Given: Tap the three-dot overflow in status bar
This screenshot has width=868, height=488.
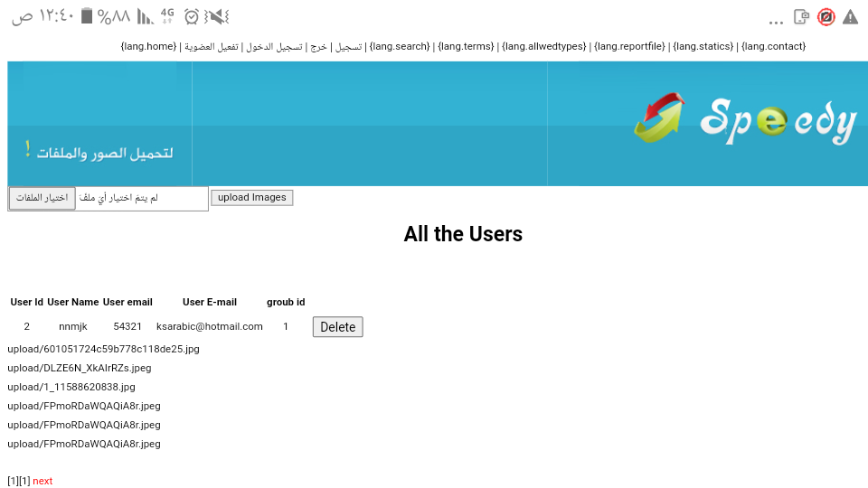Looking at the screenshot, I should click(x=776, y=21).
